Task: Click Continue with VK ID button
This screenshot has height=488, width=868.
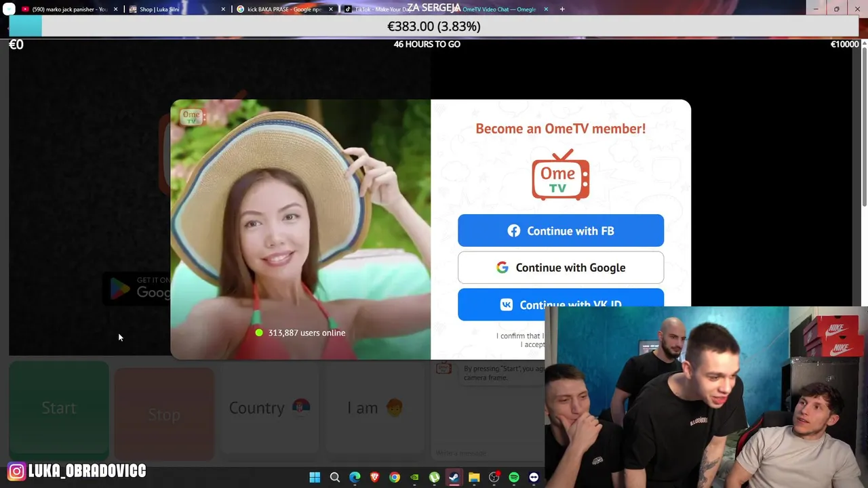Action: click(561, 304)
